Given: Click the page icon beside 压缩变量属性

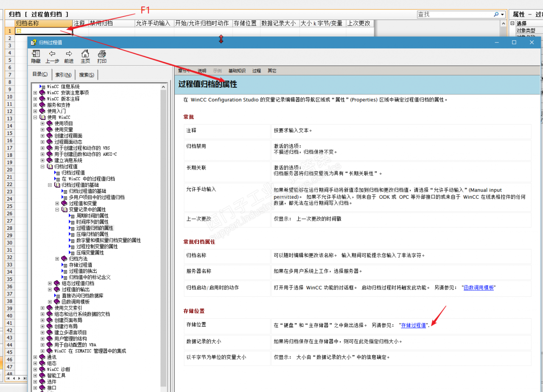Looking at the screenshot, I should click(x=71, y=253).
